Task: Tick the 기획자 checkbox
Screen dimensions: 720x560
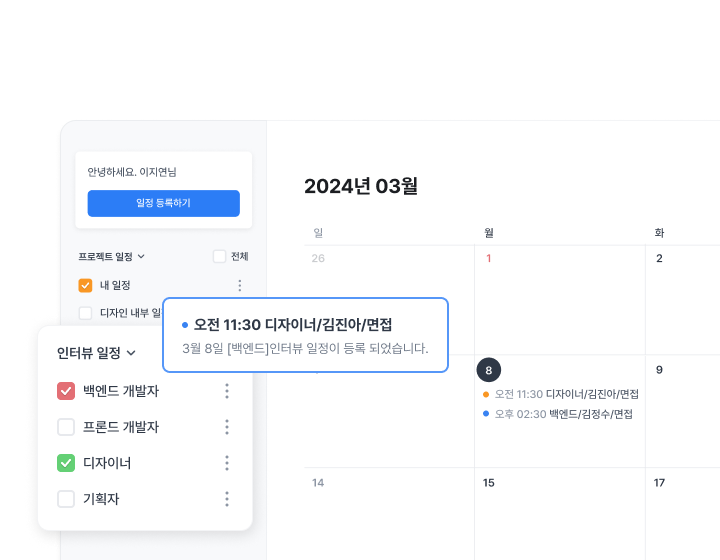Action: click(66, 499)
